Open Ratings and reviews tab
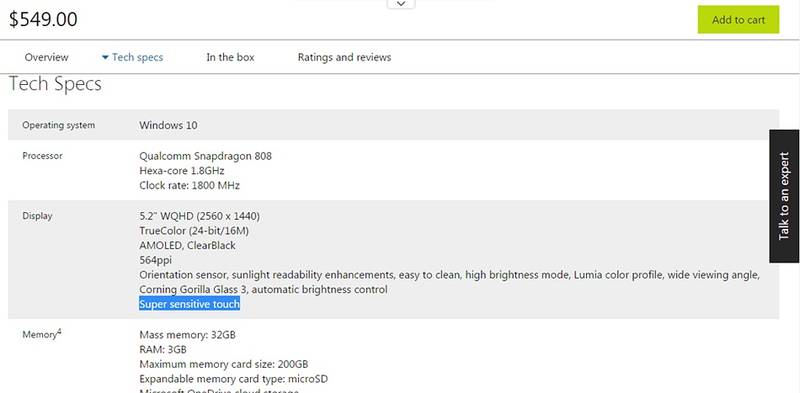This screenshot has height=393, width=800. point(344,57)
